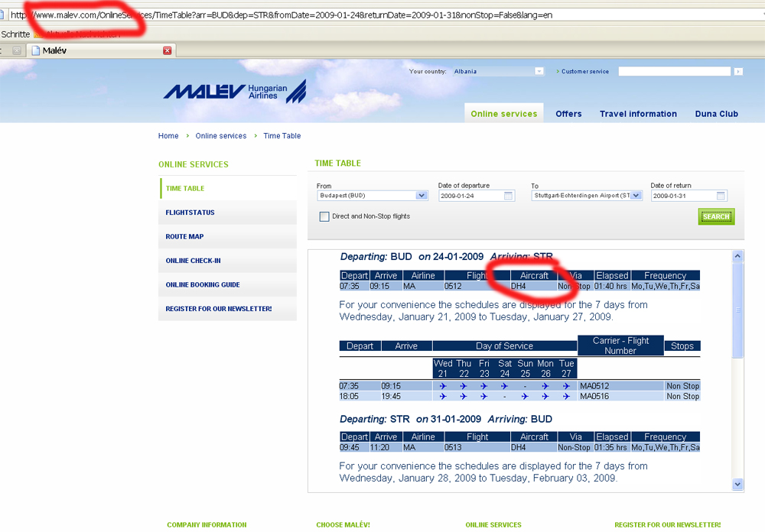The width and height of the screenshot is (765, 532).
Task: Click the plane icon for Wed 21 on MA0512
Action: (442, 386)
